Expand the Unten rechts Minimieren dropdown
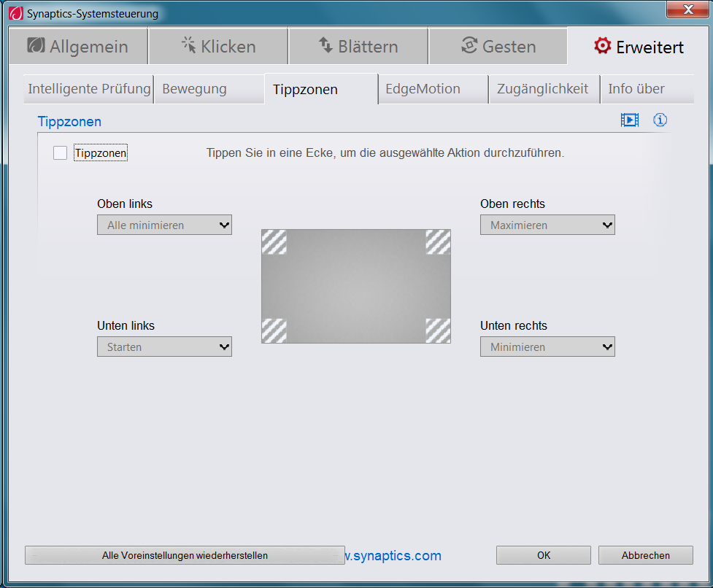 (x=547, y=347)
